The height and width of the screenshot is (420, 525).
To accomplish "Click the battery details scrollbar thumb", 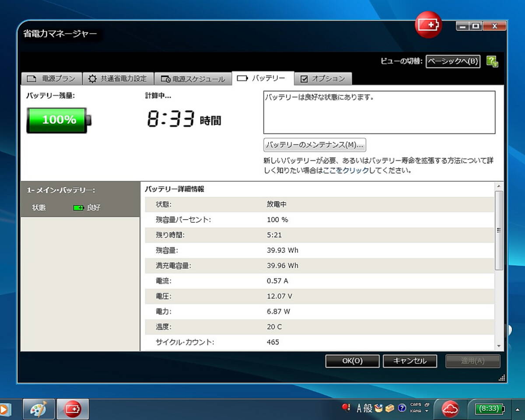I will point(499,230).
